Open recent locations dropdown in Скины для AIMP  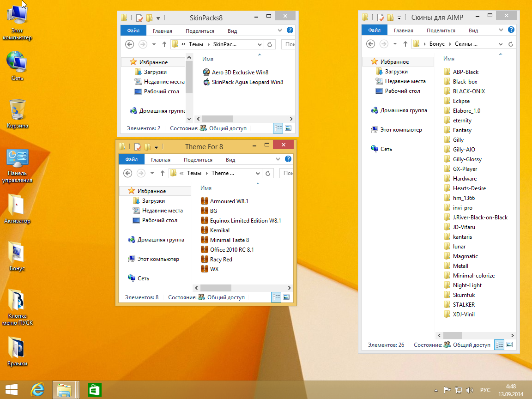395,44
